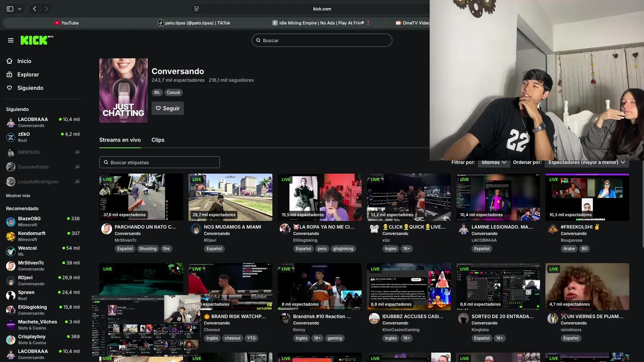Viewport: 644px width, 362px height.
Task: Click RDjavi avatar under Miami stream
Action: pyautogui.click(x=196, y=229)
